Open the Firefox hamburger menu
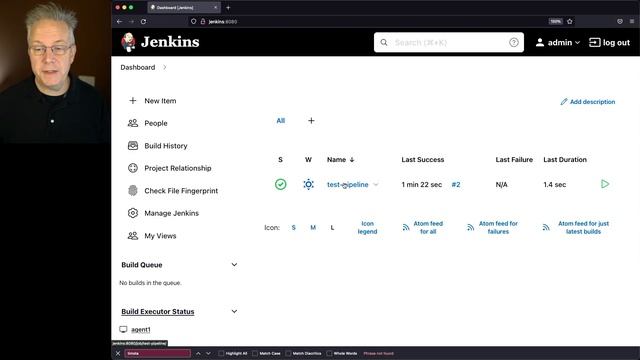Image resolution: width=640 pixels, height=360 pixels. point(631,21)
